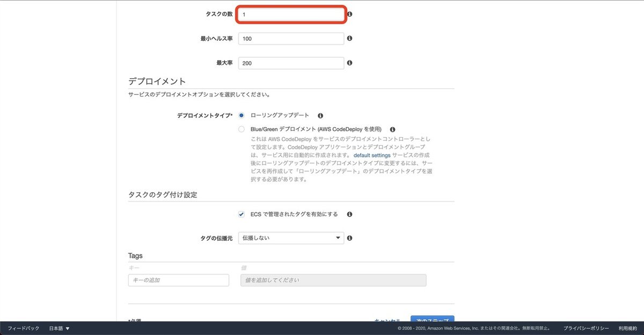644x335 pixels.
Task: Open the default settings link
Action: click(x=372, y=155)
